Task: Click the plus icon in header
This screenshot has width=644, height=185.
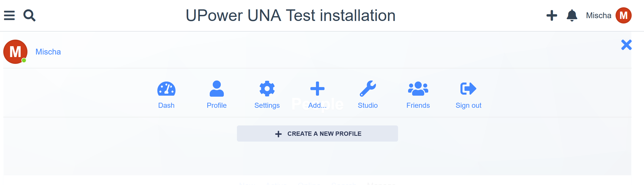Action: 552,15
